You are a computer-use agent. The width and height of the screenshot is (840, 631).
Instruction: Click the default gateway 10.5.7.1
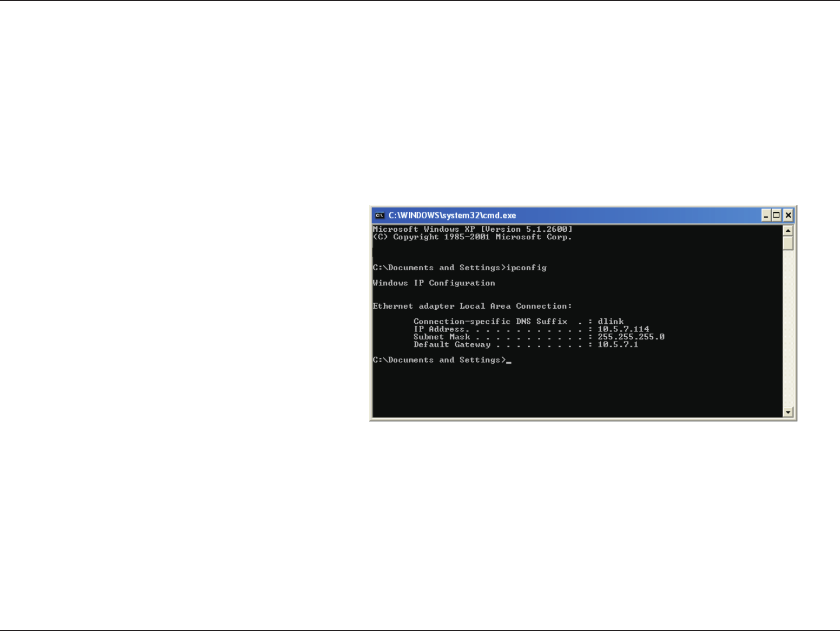[x=618, y=344]
